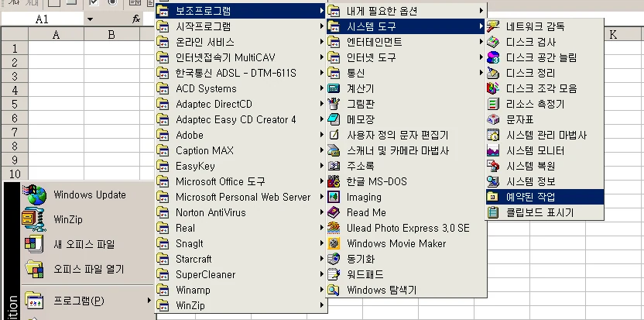Screen dimensions: 644x320
Task: Open 프로그램(P) Start menu item
Action: pos(88,301)
